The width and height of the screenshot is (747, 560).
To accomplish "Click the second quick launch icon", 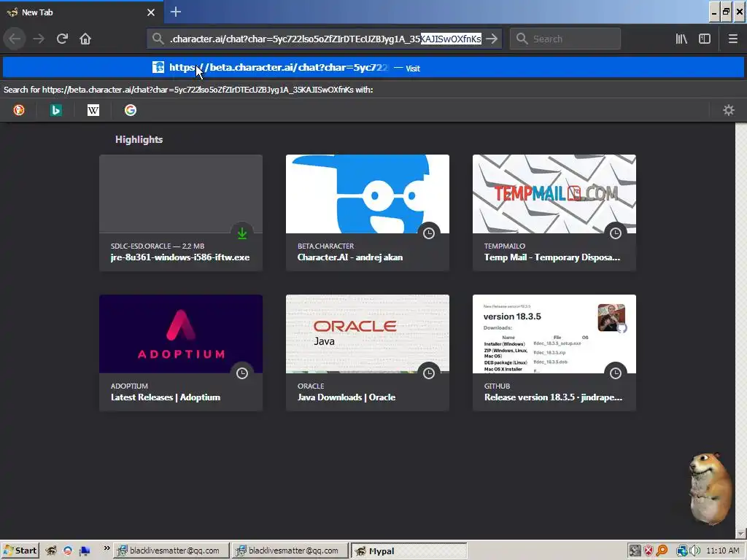I will pos(68,551).
